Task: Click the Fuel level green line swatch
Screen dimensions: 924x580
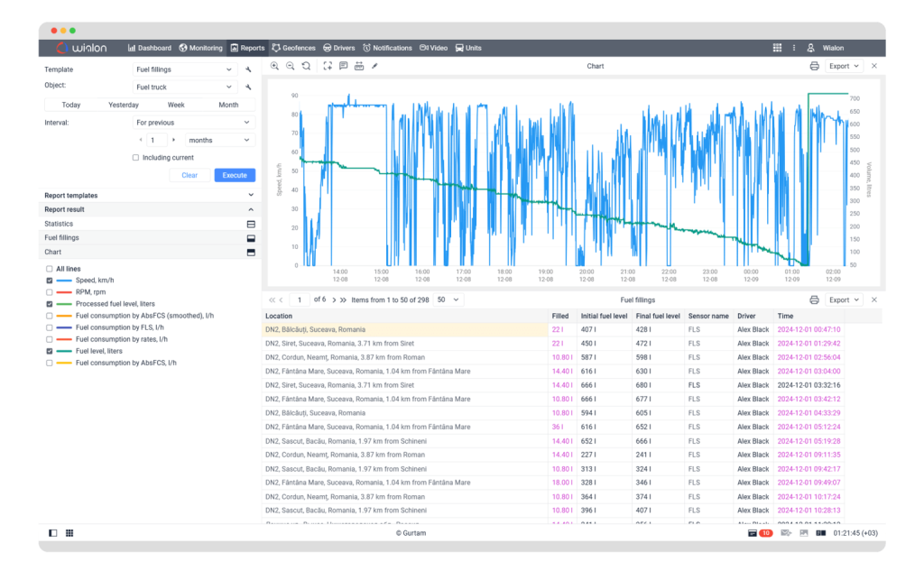Action: (64, 351)
